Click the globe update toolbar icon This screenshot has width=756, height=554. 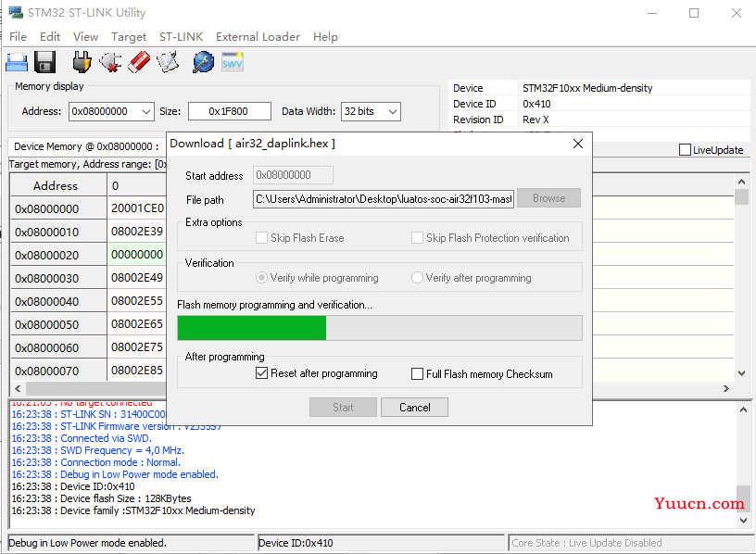pos(204,62)
